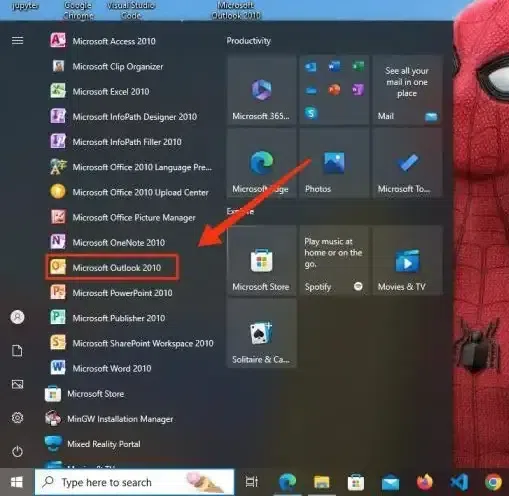Viewport: 509px width, 496px height.
Task: Open the Microsoft Store tile
Action: (x=262, y=261)
